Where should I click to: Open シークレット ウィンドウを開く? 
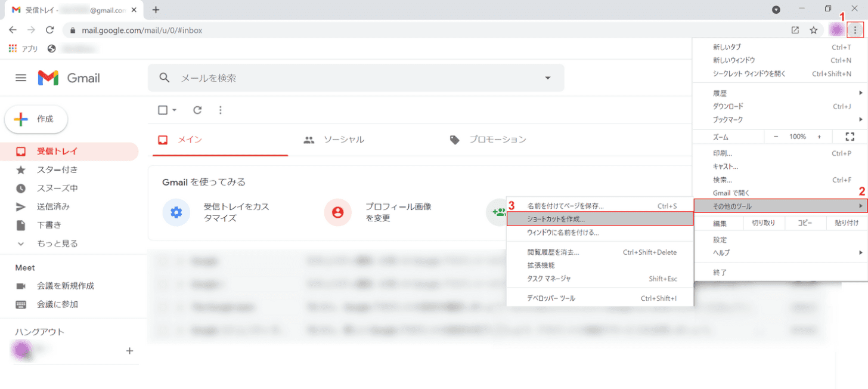780,73
